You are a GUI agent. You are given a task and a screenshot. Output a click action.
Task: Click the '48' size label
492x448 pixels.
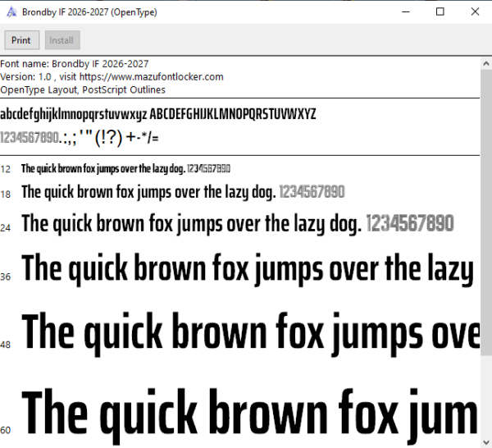point(6,345)
